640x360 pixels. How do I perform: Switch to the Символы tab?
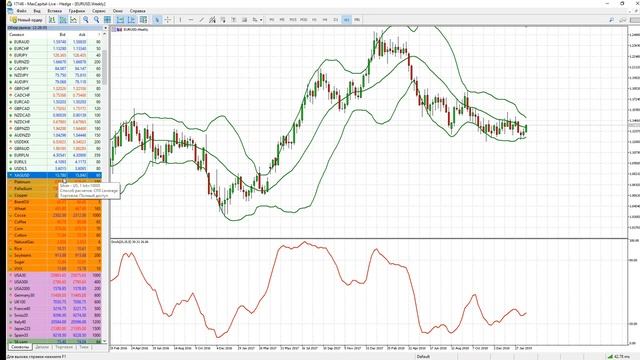[20, 347]
